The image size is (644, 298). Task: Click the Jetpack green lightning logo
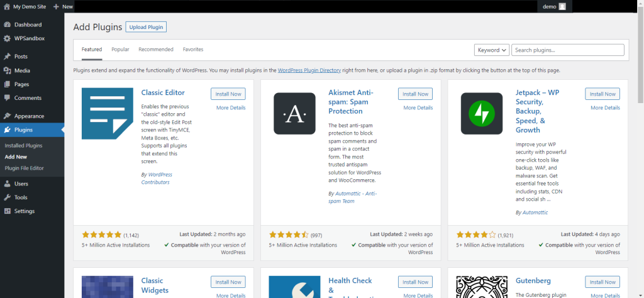[x=482, y=114]
